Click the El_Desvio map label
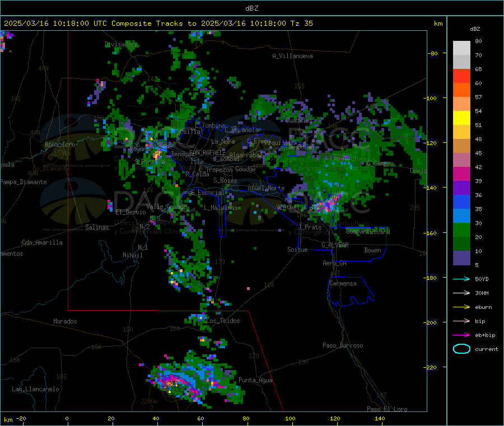Image resolution: width=504 pixels, height=426 pixels. point(130,212)
